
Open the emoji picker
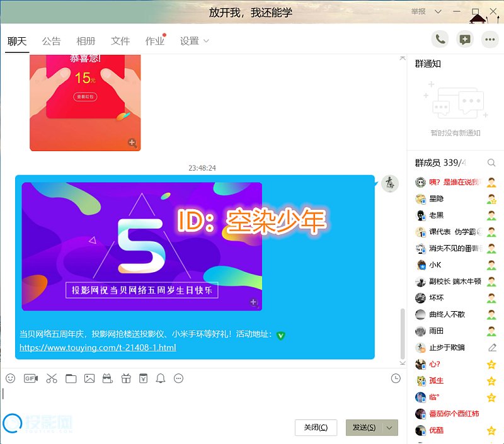click(10, 379)
